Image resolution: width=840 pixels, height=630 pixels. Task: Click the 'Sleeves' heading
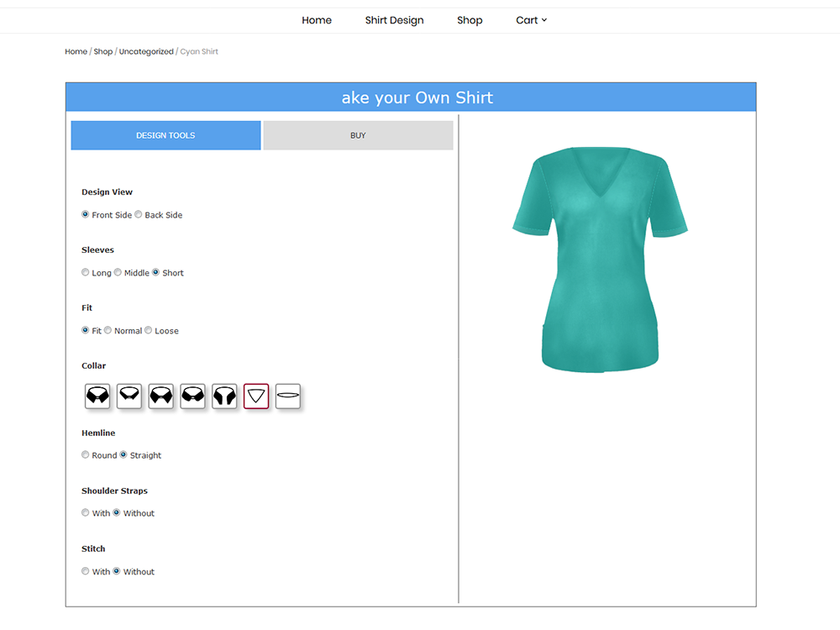coord(97,249)
